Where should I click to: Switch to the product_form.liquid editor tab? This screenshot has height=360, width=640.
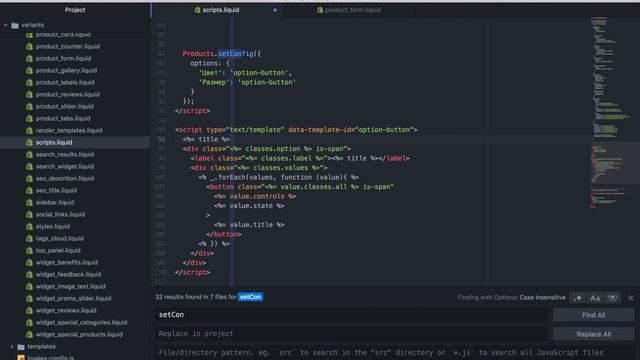pyautogui.click(x=349, y=10)
